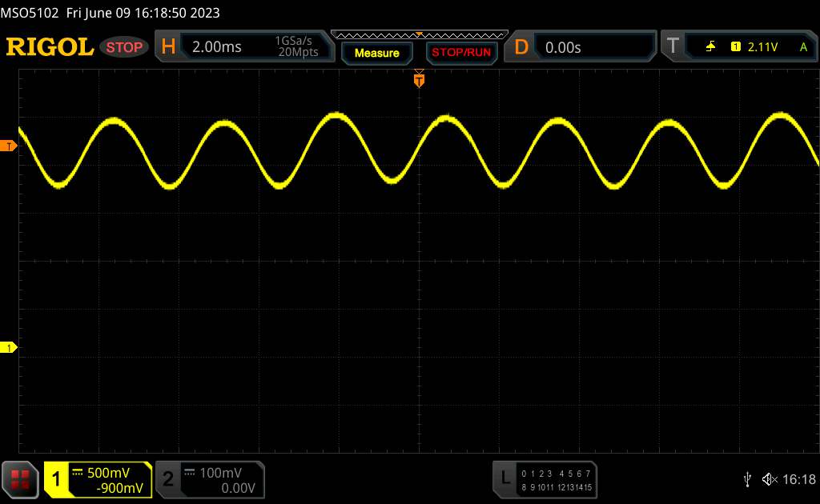Click the waveform memory position bar

point(420,35)
